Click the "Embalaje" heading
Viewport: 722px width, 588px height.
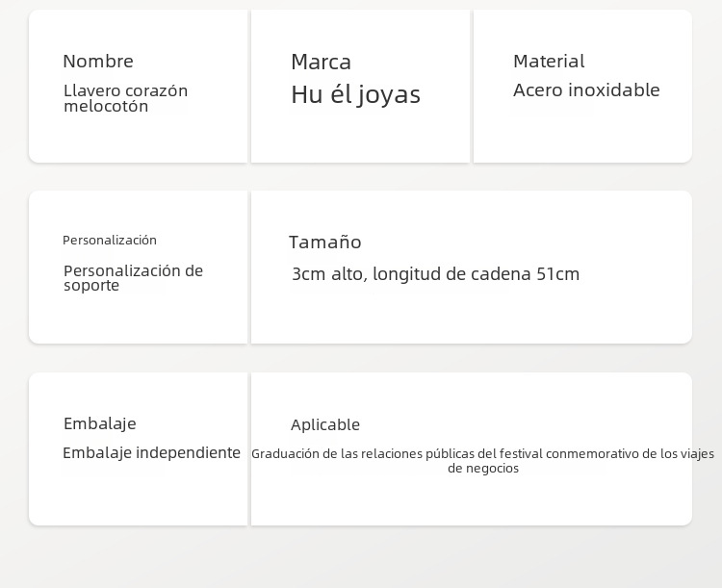[x=100, y=423]
